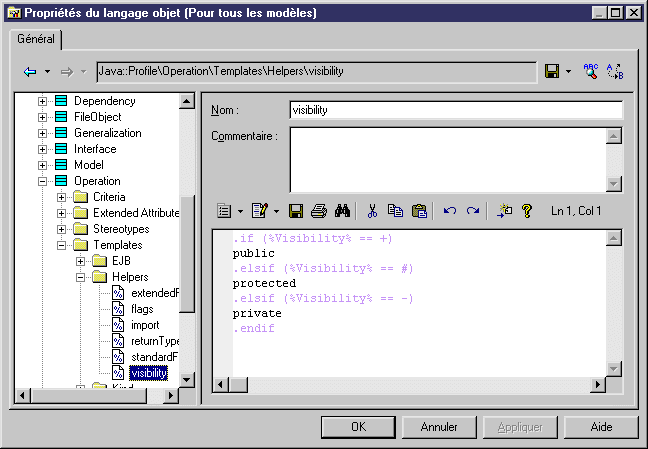The height and width of the screenshot is (449, 648).
Task: Click the Cut scissors icon
Action: (x=372, y=211)
